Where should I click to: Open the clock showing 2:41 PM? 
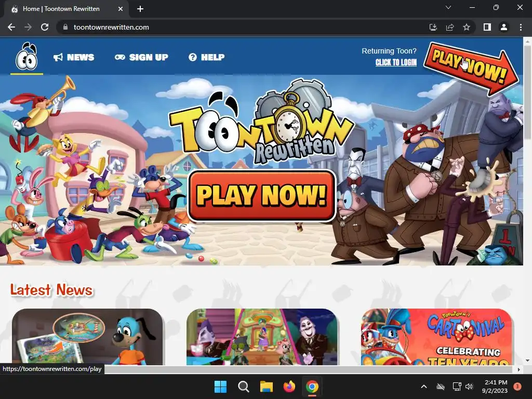[495, 387]
